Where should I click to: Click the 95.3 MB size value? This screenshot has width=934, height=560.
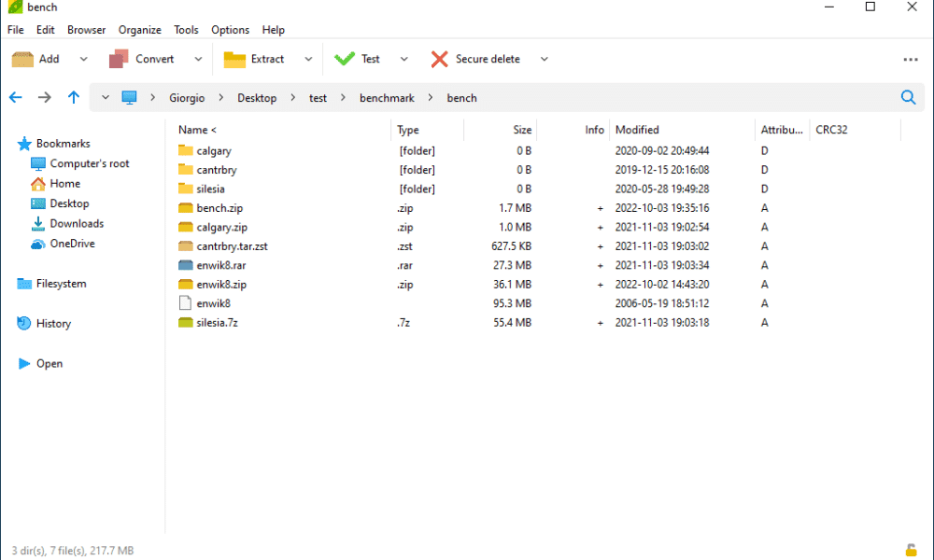(512, 303)
